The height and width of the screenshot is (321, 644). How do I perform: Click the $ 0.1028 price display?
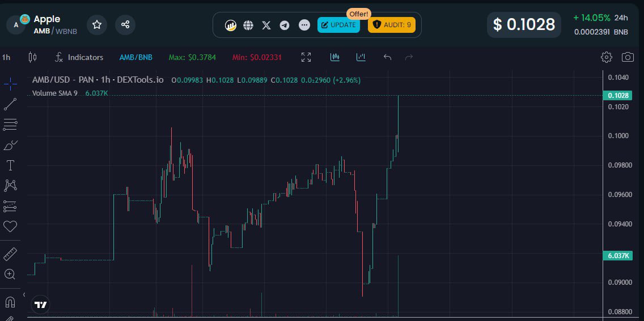(x=524, y=24)
